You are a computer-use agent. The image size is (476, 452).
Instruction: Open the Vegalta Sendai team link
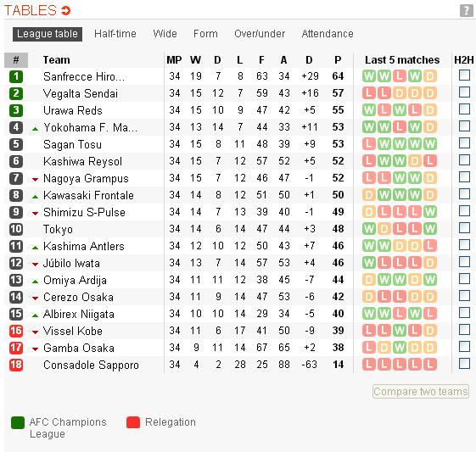81,93
